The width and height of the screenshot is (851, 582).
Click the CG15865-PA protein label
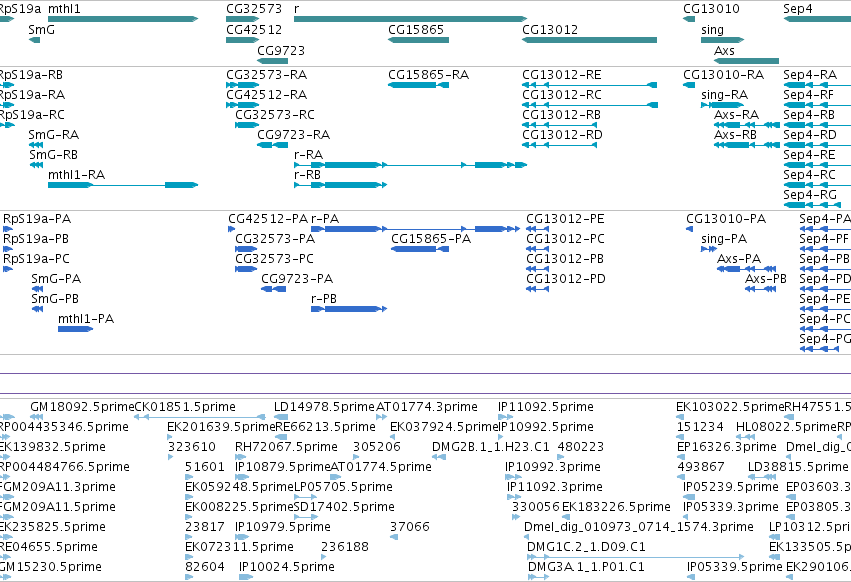[431, 239]
